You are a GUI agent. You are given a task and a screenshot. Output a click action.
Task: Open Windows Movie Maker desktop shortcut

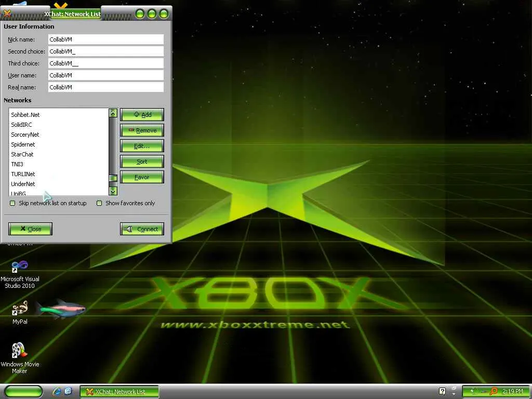(20, 357)
